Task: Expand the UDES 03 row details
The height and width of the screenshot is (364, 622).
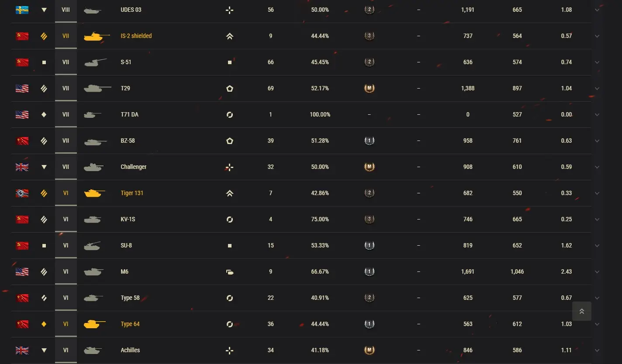Action: (597, 10)
